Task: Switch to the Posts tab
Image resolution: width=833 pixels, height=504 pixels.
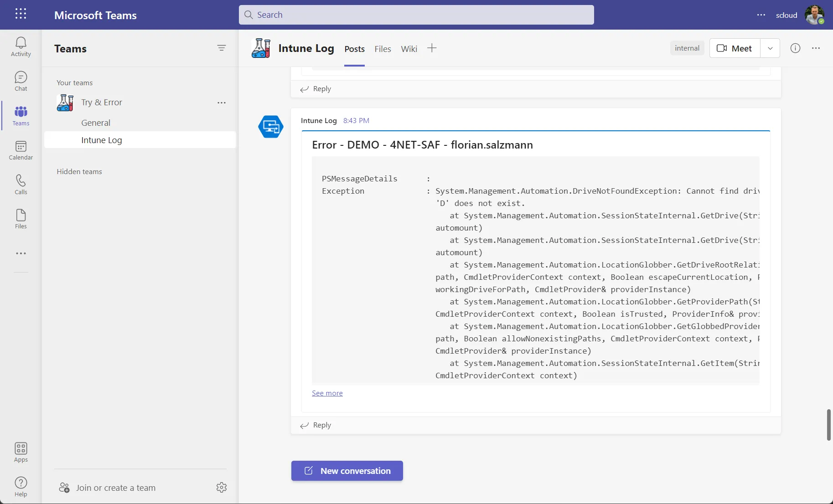Action: click(354, 49)
